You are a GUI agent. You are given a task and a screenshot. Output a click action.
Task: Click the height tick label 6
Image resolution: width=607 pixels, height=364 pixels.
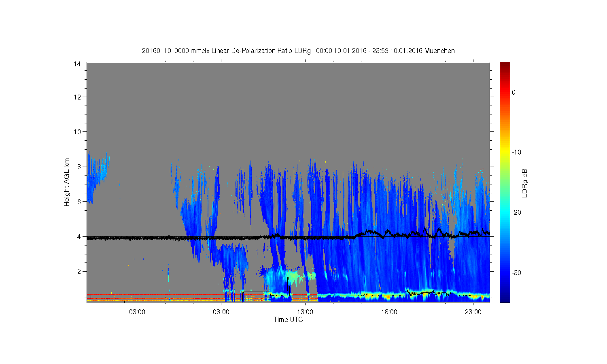pyautogui.click(x=79, y=201)
